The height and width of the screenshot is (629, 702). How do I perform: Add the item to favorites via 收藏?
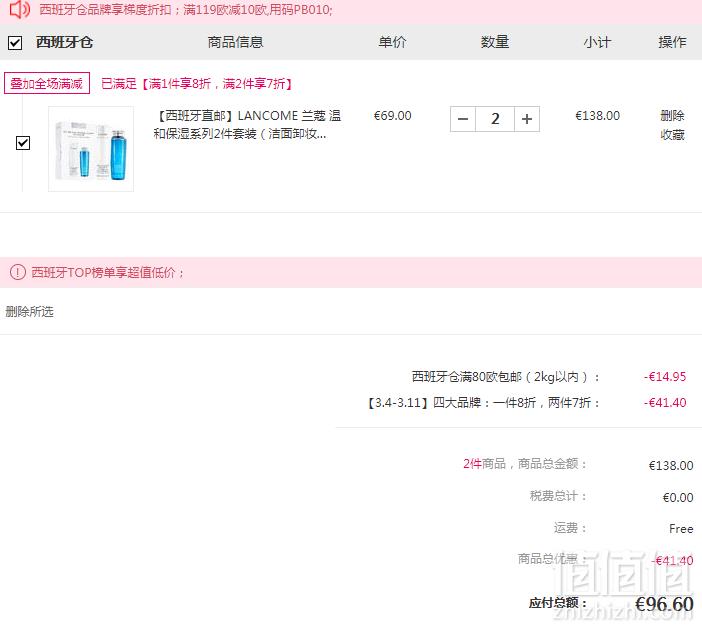[x=672, y=134]
